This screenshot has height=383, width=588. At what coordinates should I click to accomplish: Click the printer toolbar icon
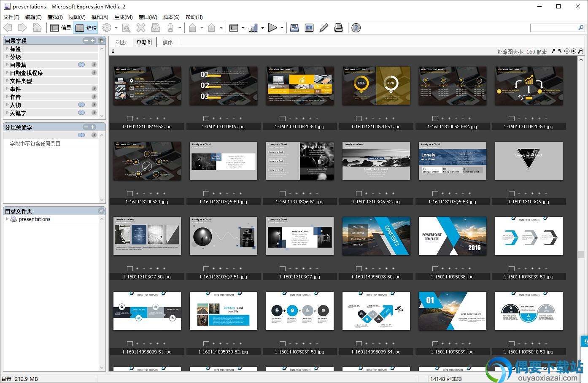[338, 28]
